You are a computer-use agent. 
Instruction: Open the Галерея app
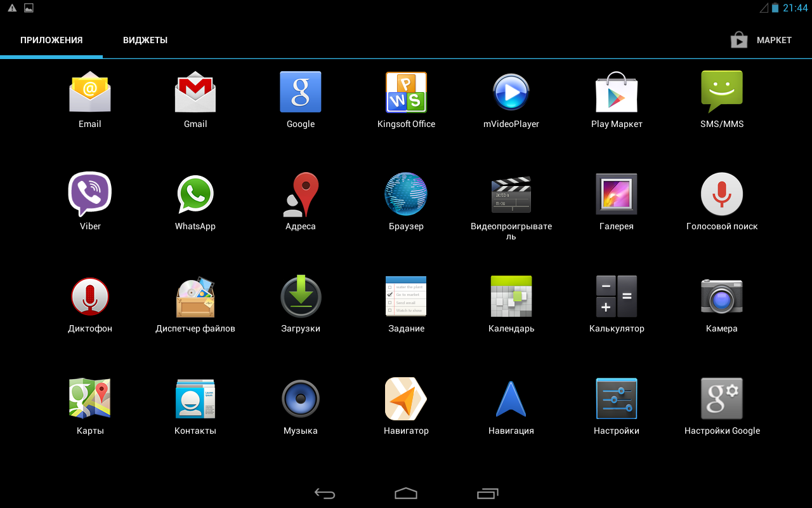pyautogui.click(x=617, y=194)
